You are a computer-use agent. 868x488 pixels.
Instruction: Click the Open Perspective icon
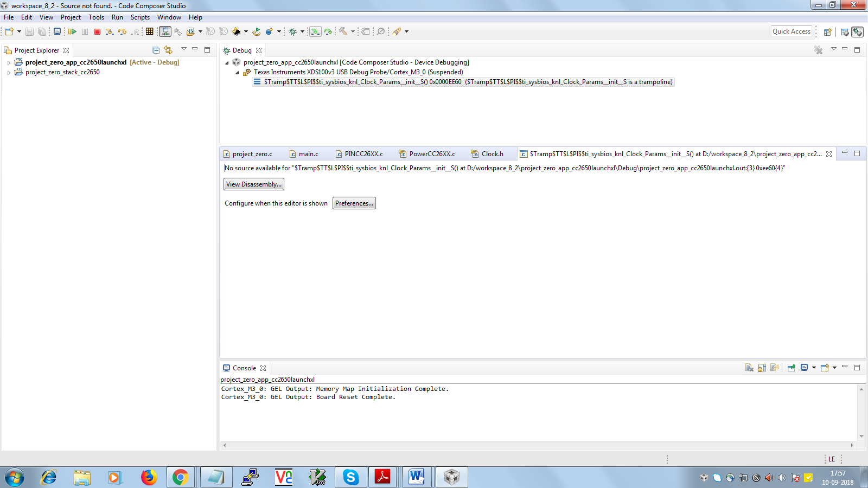(828, 32)
